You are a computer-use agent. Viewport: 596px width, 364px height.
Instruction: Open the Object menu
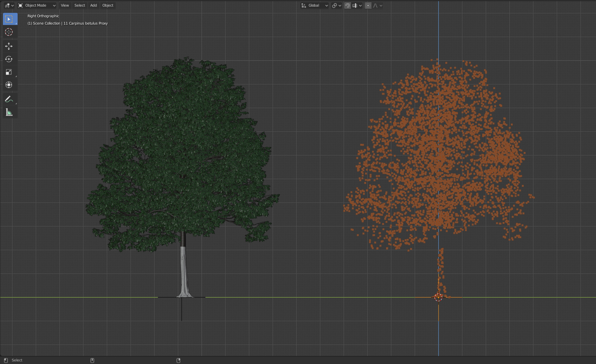[108, 6]
